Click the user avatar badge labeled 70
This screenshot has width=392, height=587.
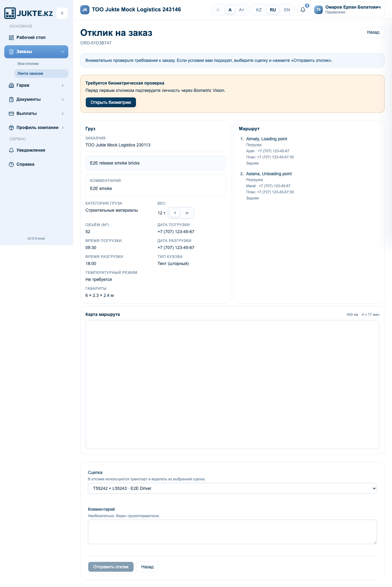(x=318, y=10)
